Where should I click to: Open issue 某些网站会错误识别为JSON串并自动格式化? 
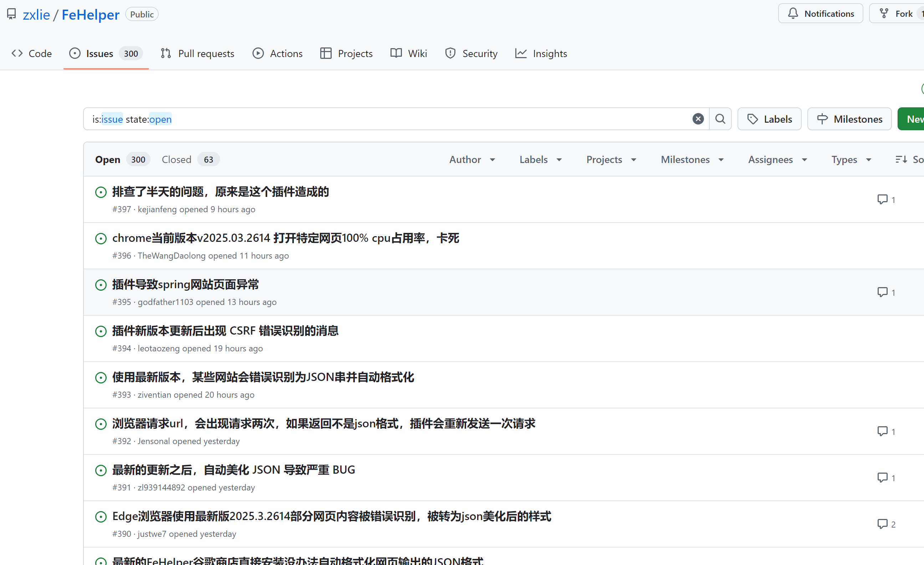(x=263, y=377)
